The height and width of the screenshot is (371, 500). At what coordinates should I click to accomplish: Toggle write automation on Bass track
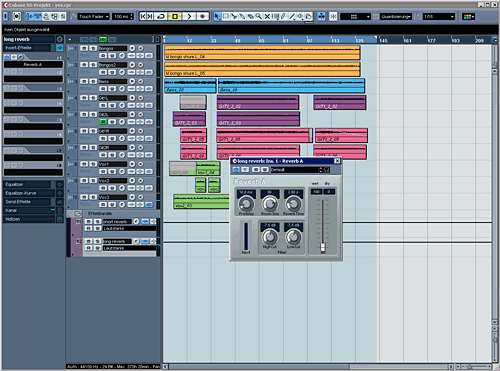112,89
